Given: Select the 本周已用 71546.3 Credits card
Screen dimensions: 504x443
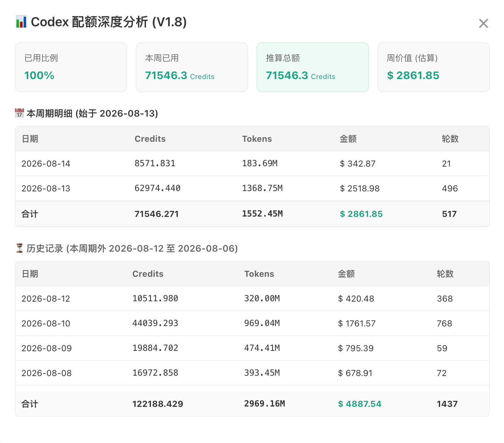Looking at the screenshot, I should 192,67.
